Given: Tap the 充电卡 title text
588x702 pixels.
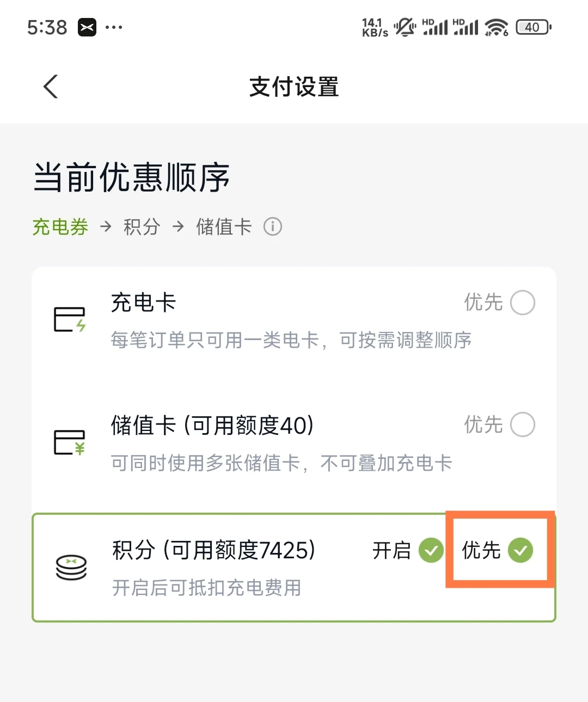Looking at the screenshot, I should pyautogui.click(x=144, y=303).
